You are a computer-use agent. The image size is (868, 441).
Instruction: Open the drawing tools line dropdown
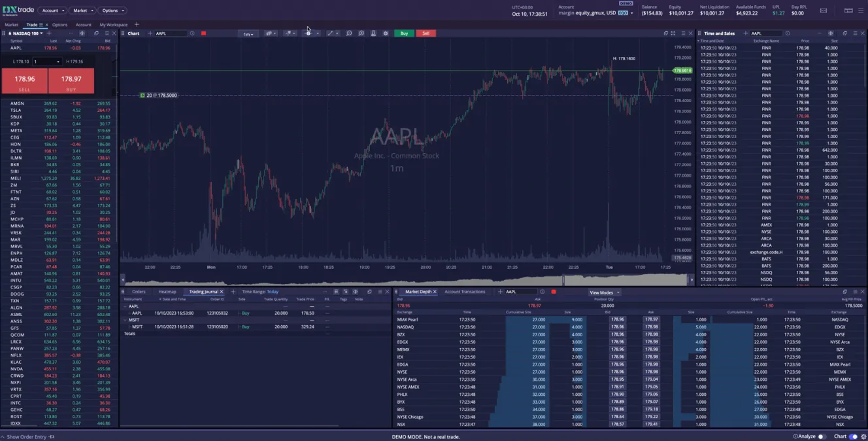[x=332, y=33]
